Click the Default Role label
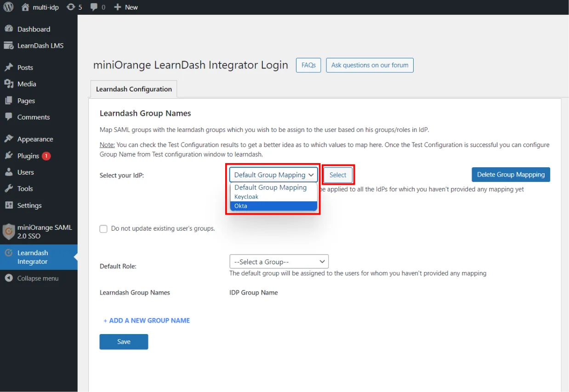Viewport: 569px width, 392px height. [118, 266]
